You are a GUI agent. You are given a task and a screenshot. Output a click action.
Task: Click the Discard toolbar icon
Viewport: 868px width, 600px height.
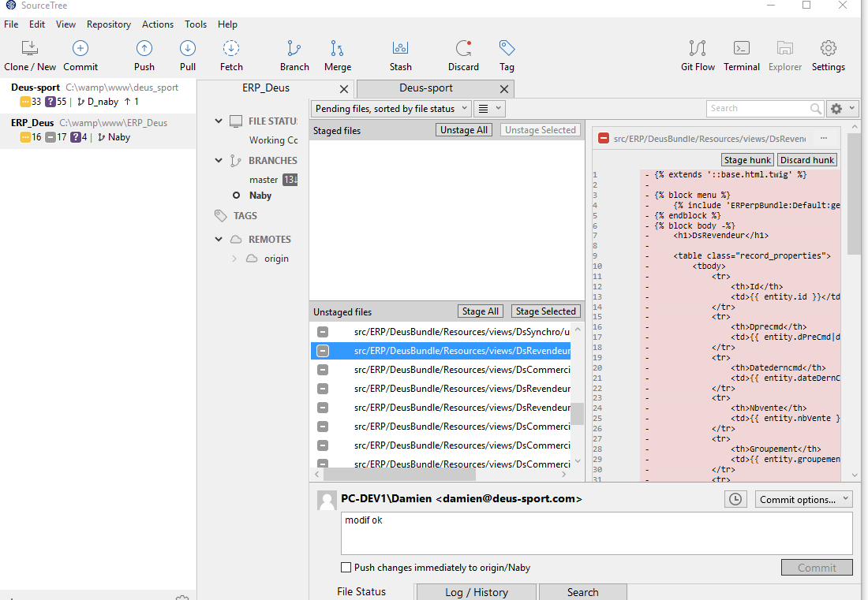click(463, 49)
